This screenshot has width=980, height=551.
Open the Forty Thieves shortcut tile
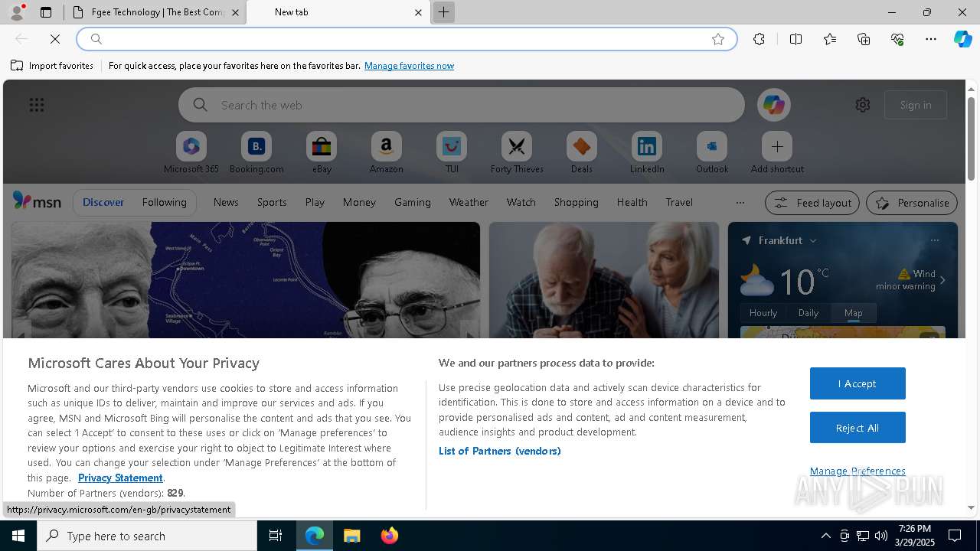coord(517,152)
